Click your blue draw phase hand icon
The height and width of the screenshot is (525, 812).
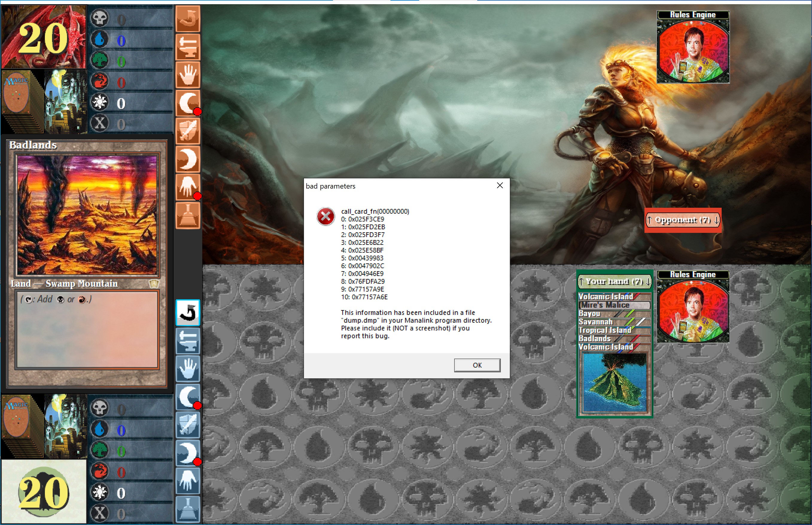click(x=188, y=369)
